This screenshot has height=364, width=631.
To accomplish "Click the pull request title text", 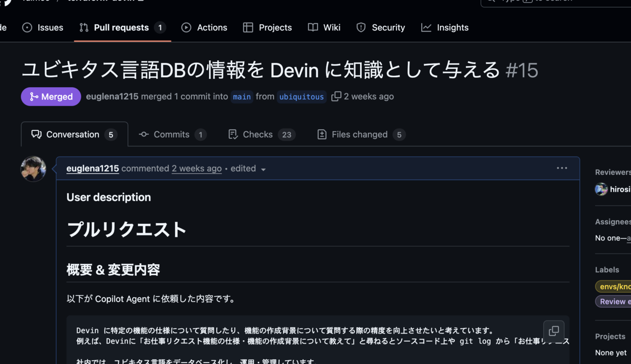I will tap(260, 70).
